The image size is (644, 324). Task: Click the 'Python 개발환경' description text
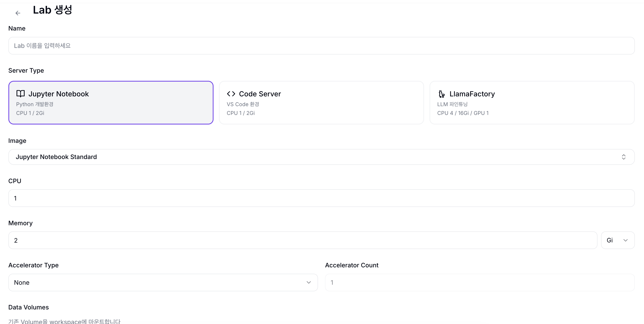pyautogui.click(x=35, y=104)
